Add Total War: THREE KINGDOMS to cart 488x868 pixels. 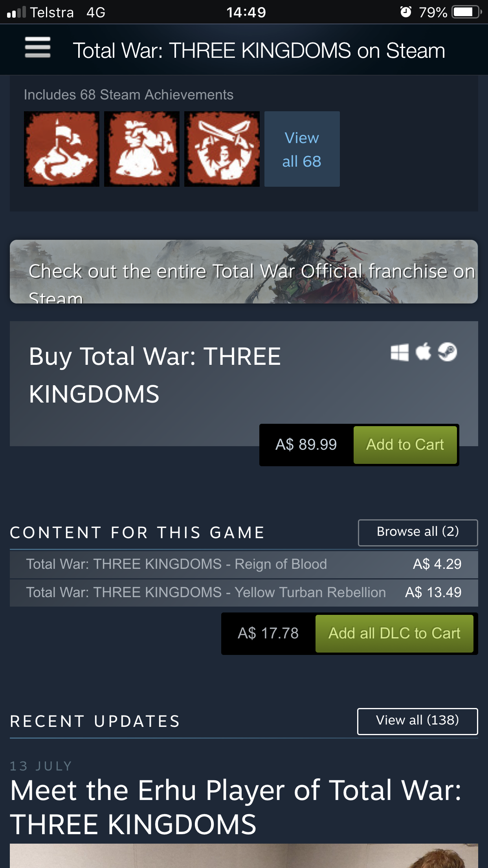(x=405, y=445)
